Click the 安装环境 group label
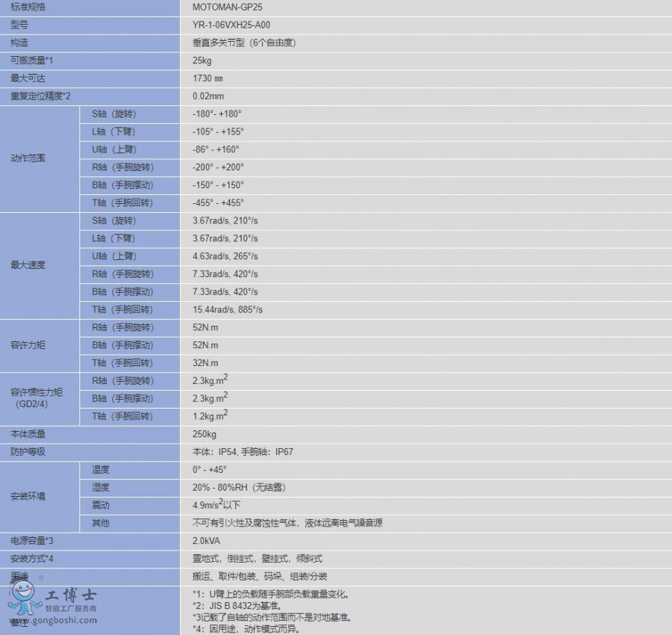The width and height of the screenshot is (672, 635). tap(28, 497)
